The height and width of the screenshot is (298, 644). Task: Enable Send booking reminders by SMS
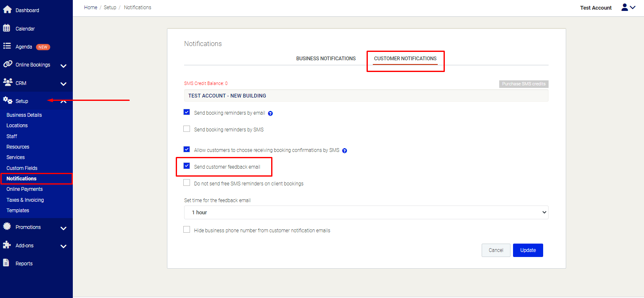pyautogui.click(x=187, y=129)
